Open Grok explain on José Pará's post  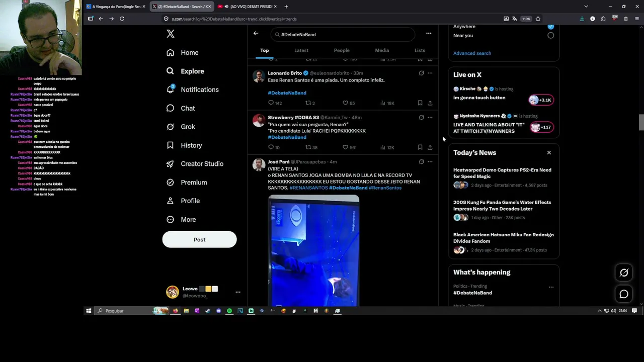[x=422, y=162]
